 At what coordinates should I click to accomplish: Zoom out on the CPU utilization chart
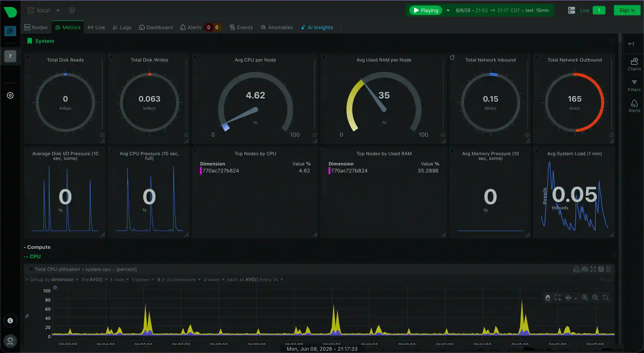tap(595, 297)
